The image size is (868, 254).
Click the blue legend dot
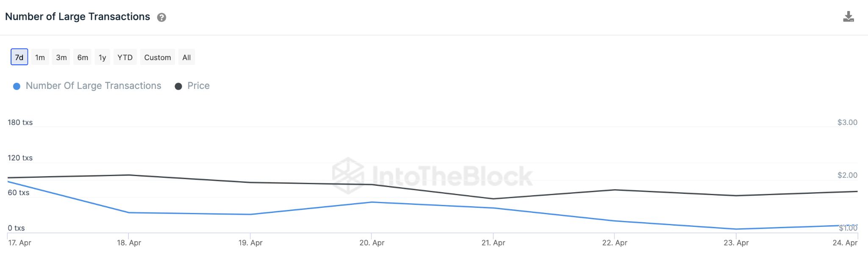coord(17,86)
